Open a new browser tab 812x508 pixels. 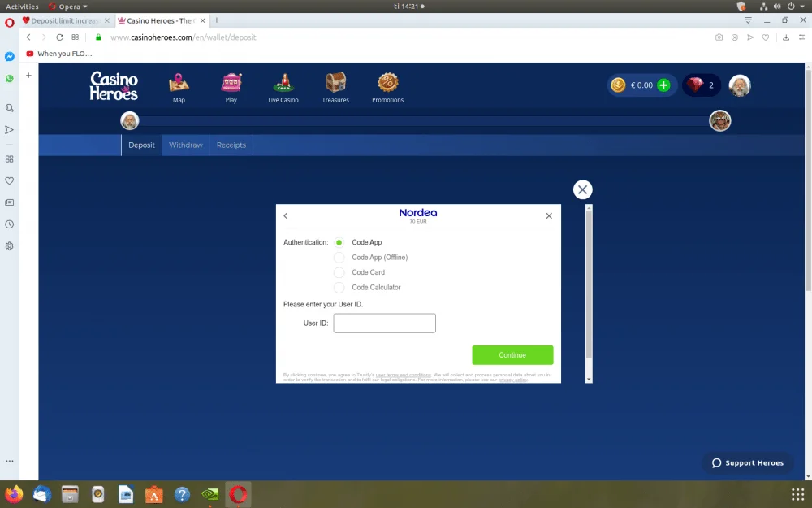click(x=217, y=20)
